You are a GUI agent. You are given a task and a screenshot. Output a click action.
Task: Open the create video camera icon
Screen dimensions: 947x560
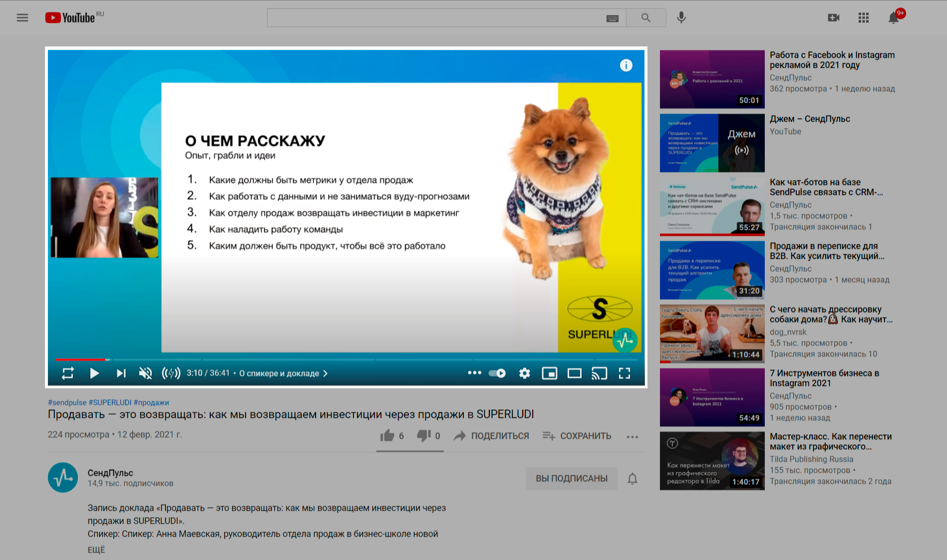pyautogui.click(x=834, y=18)
